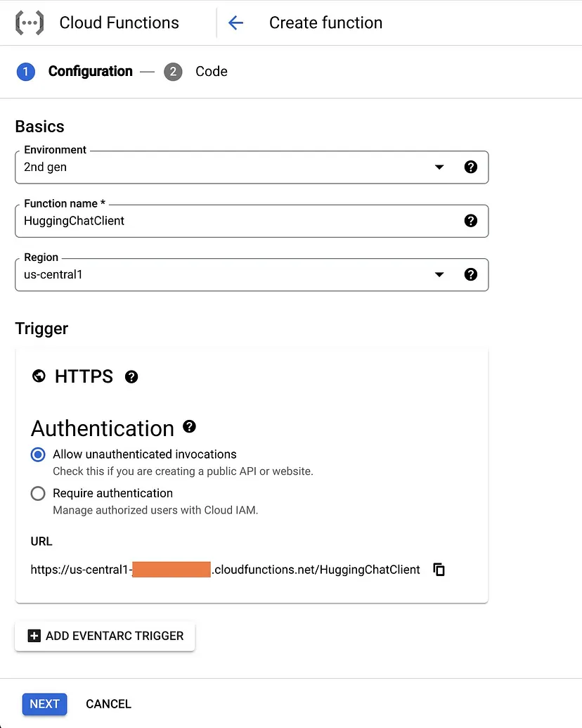Expand the Environment dropdown arrow
582x728 pixels.
[439, 167]
